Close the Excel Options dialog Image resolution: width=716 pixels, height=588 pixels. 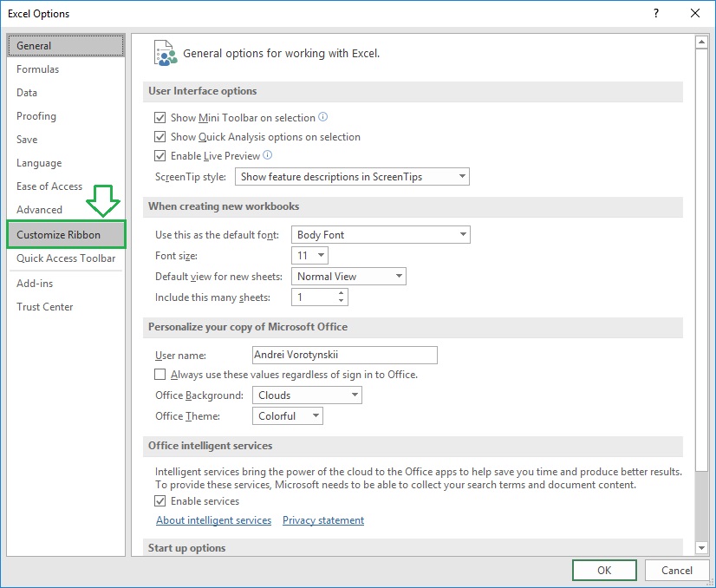pos(695,13)
